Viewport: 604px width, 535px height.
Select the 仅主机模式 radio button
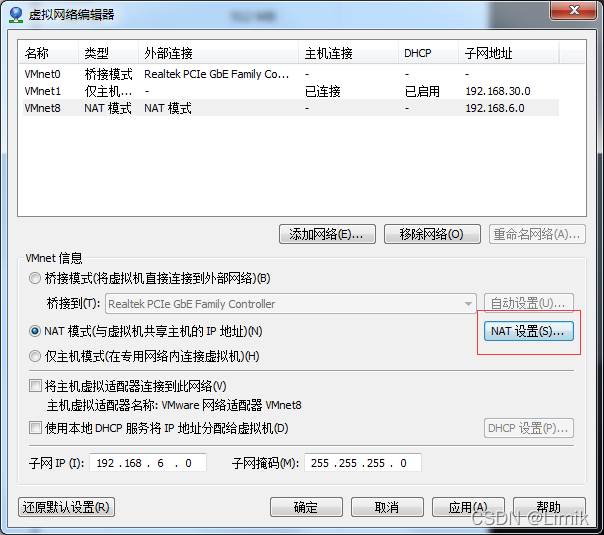[x=35, y=356]
